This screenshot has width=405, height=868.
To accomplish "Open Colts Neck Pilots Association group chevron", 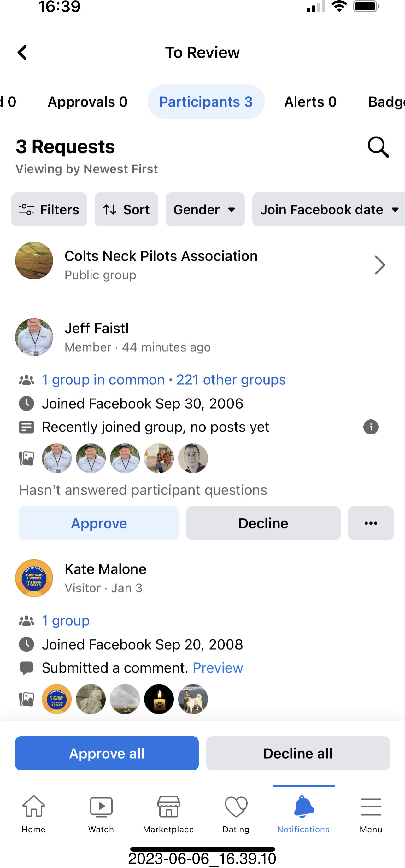I will (380, 265).
